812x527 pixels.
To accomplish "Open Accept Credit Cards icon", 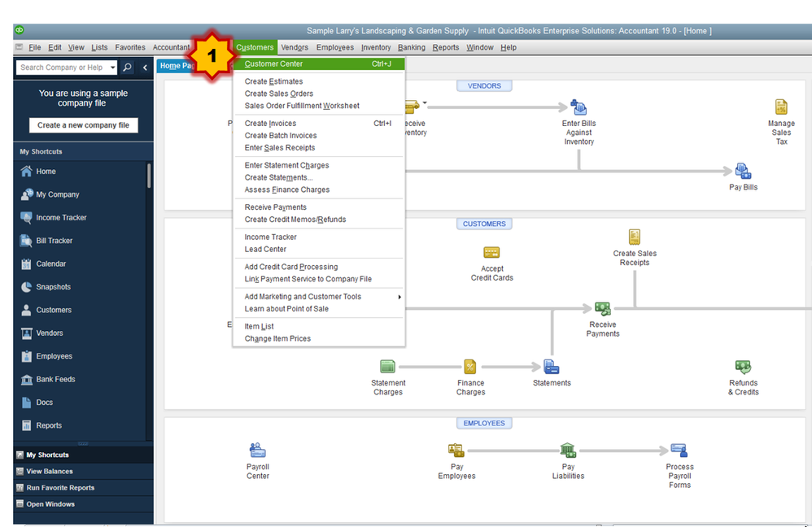I will (x=491, y=253).
